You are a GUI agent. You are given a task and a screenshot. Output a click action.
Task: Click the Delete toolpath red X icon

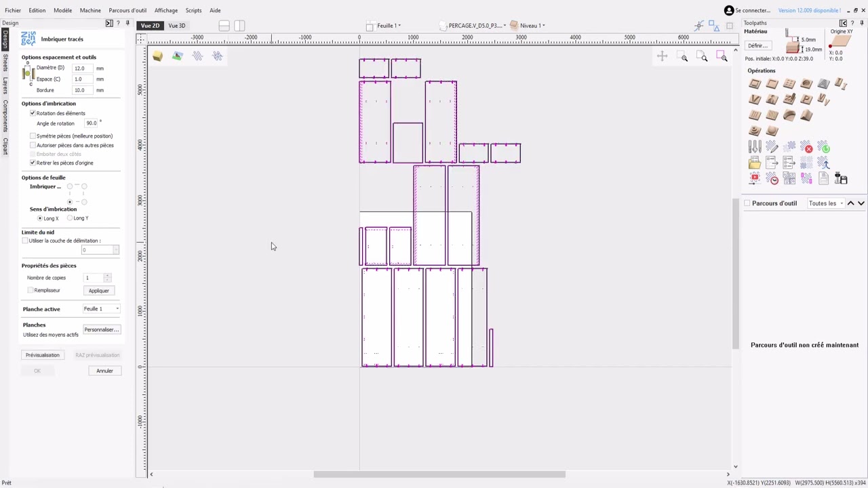[x=806, y=147]
